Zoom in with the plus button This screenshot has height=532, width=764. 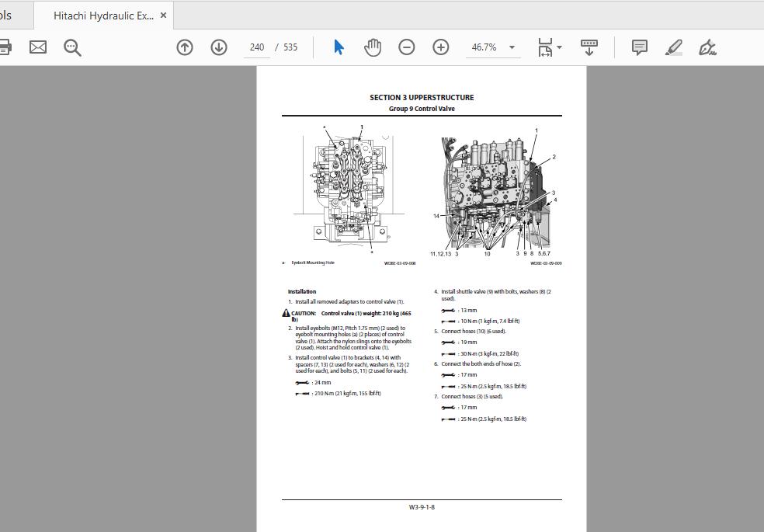pyautogui.click(x=440, y=47)
